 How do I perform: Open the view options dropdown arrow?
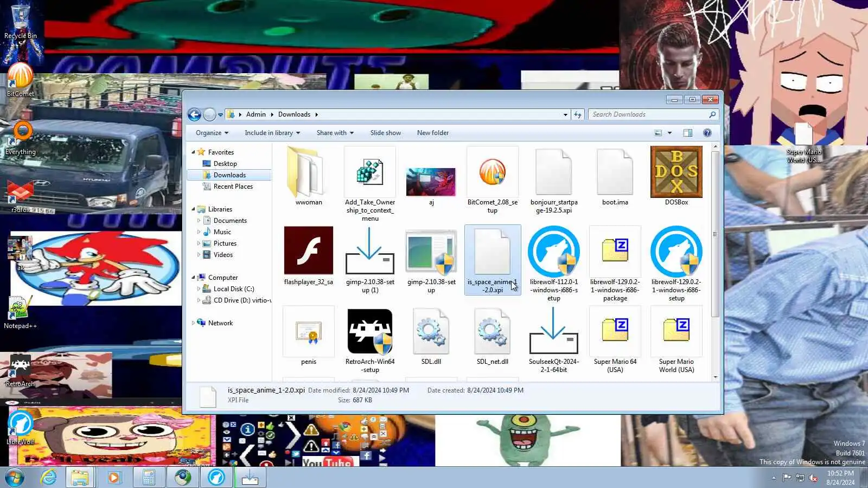(x=669, y=133)
